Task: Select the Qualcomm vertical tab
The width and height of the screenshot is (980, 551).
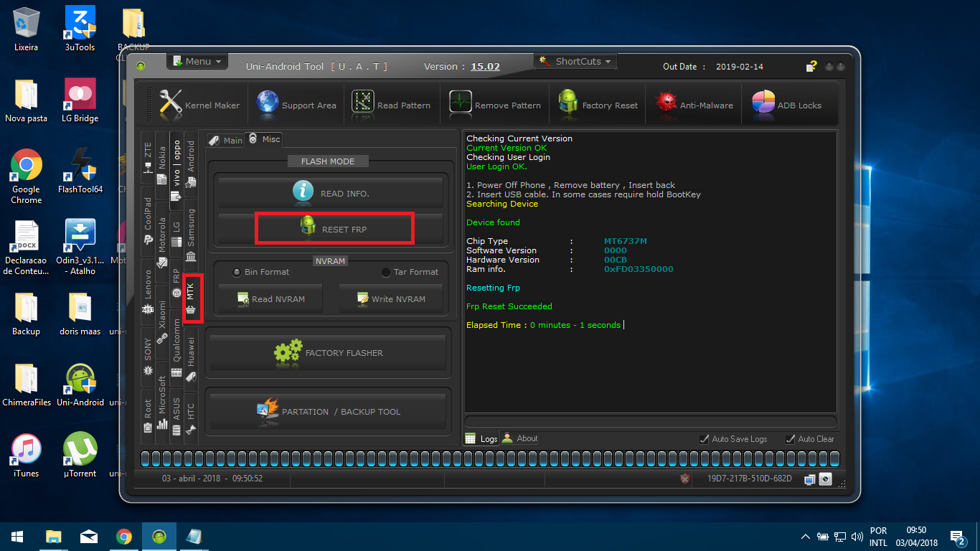Action: point(176,347)
